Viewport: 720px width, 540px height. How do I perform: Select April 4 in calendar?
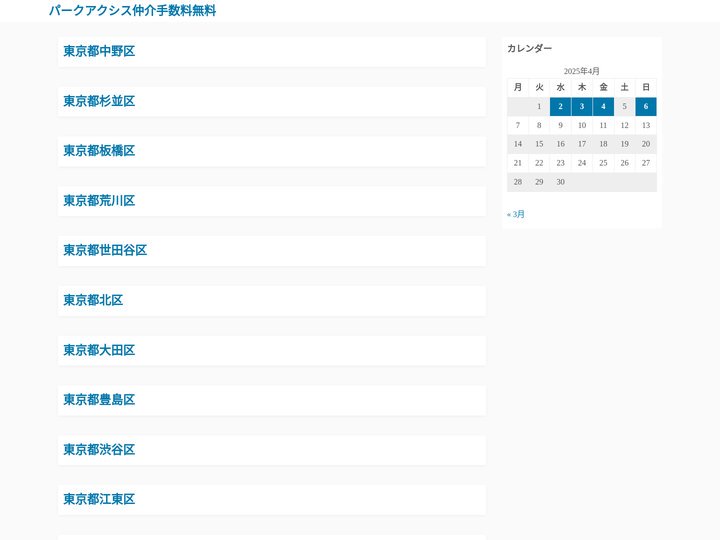click(603, 107)
